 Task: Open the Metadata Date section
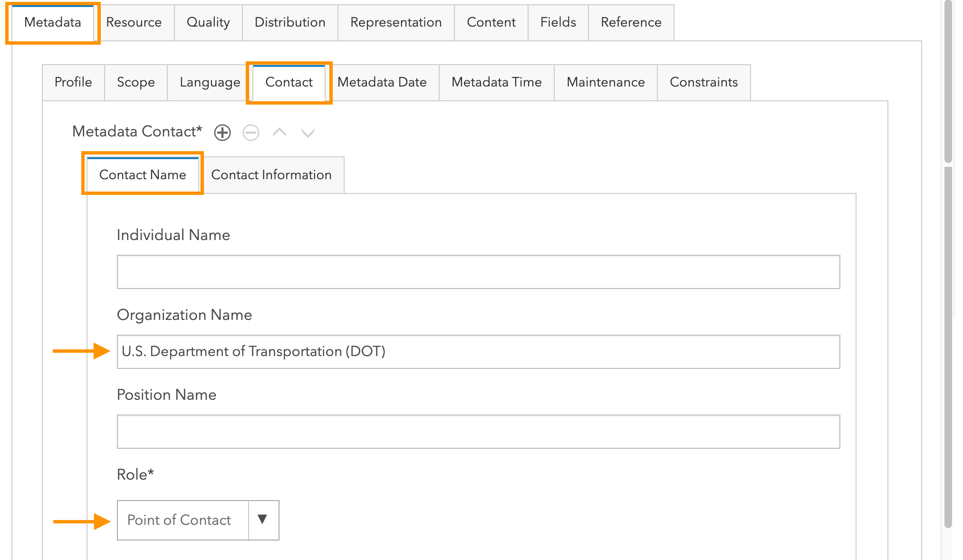tap(382, 82)
